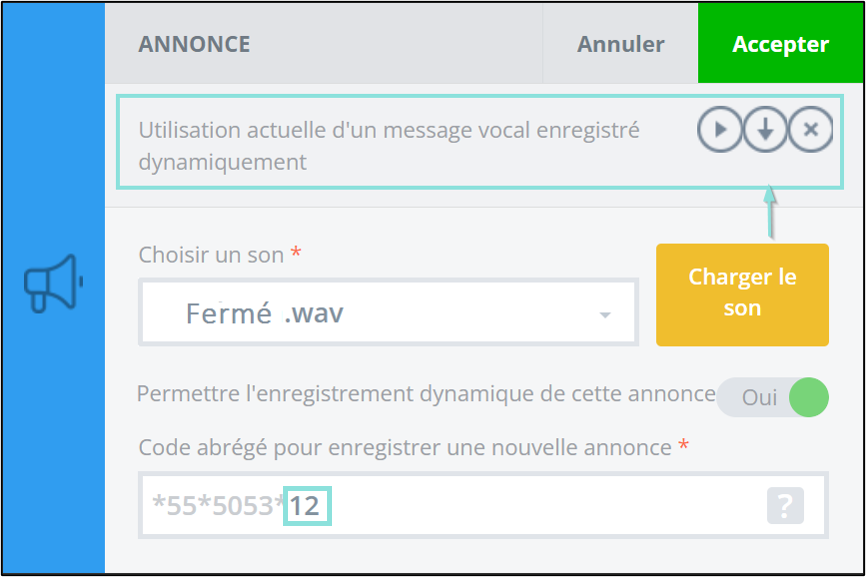Image resolution: width=867 pixels, height=578 pixels.
Task: Toggle dynamic recording Oui switch off
Action: point(772,397)
